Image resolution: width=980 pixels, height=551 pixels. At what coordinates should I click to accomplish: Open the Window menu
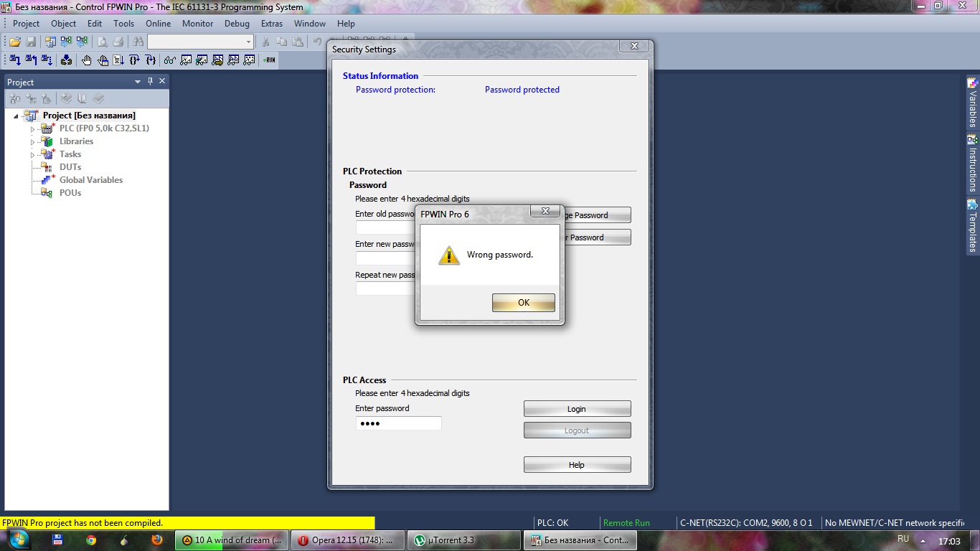point(310,24)
